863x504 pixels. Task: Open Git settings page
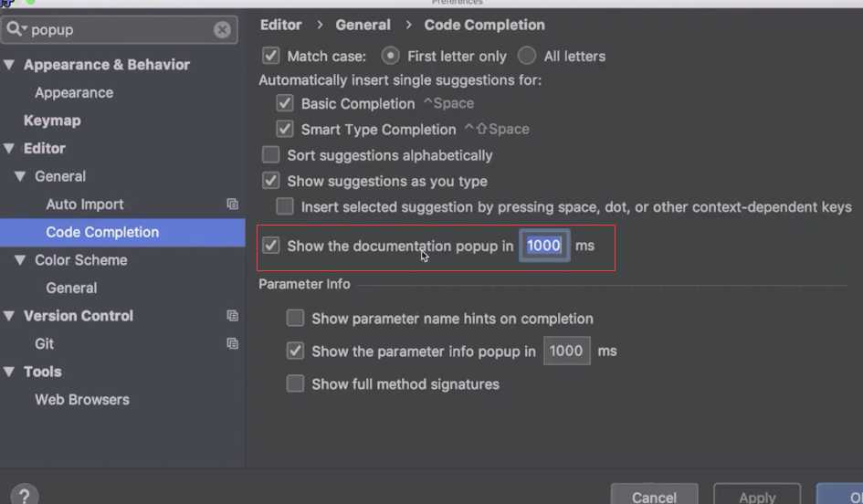pyautogui.click(x=44, y=344)
